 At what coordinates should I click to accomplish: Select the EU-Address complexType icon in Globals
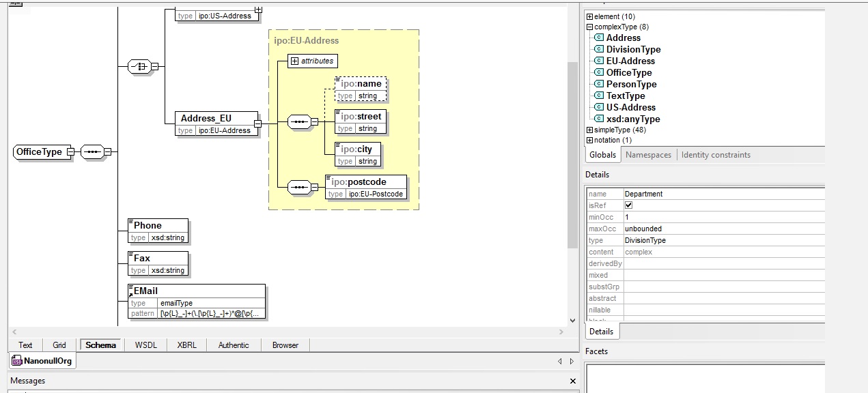coord(599,61)
